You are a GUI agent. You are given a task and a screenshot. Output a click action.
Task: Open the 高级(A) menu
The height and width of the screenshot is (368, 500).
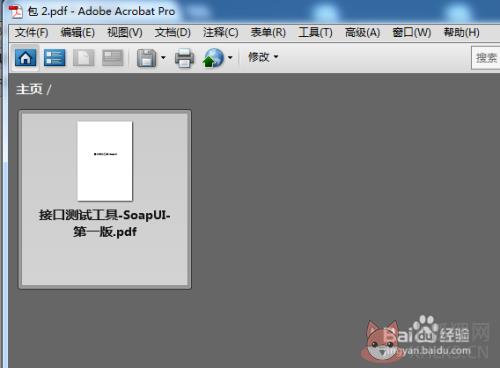(362, 32)
